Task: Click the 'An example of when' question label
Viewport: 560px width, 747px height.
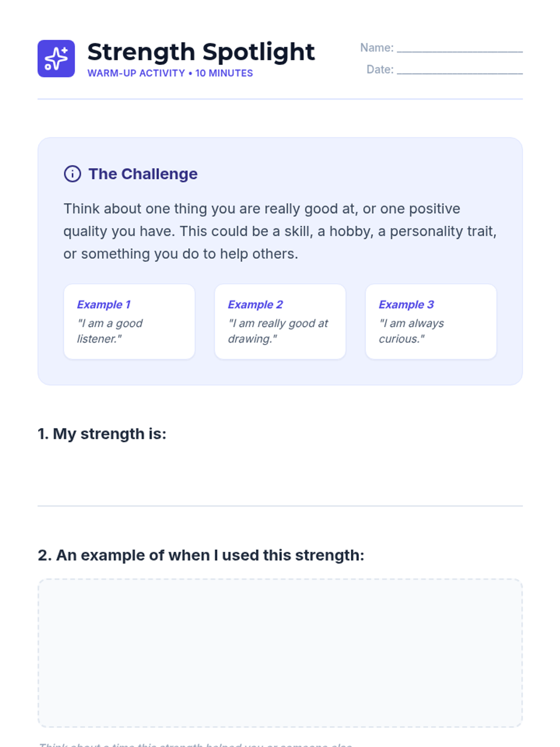Action: (201, 555)
